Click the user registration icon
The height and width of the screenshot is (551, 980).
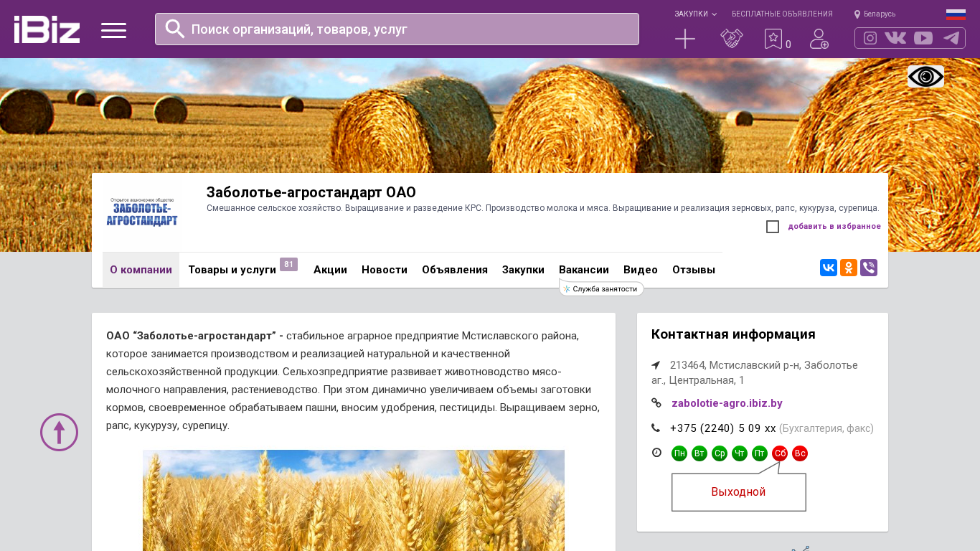(x=819, y=39)
